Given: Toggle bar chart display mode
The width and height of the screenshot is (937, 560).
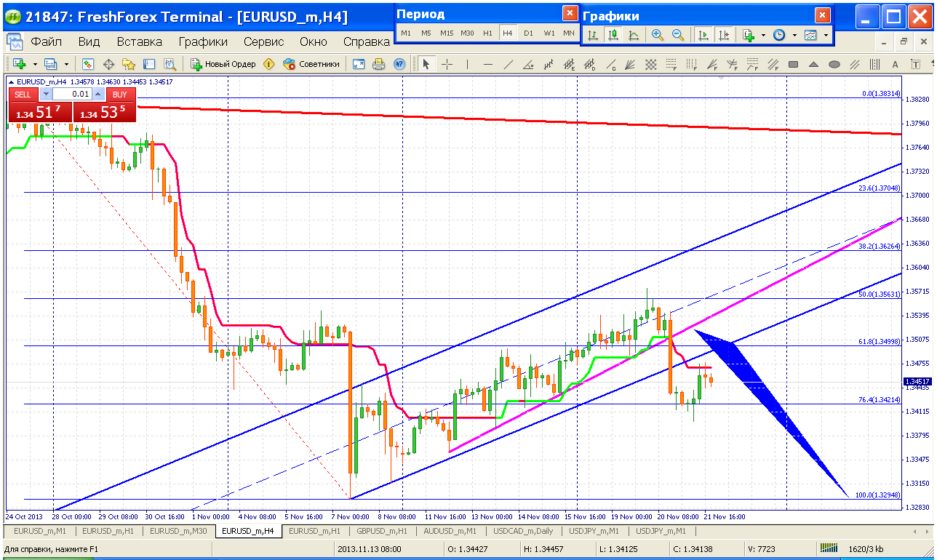Looking at the screenshot, I should 593,34.
